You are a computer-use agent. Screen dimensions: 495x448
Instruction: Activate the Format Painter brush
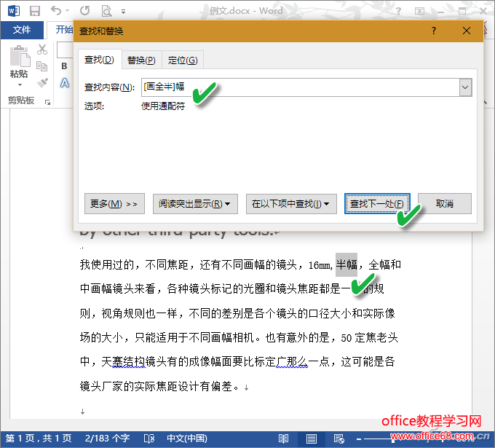[x=42, y=82]
